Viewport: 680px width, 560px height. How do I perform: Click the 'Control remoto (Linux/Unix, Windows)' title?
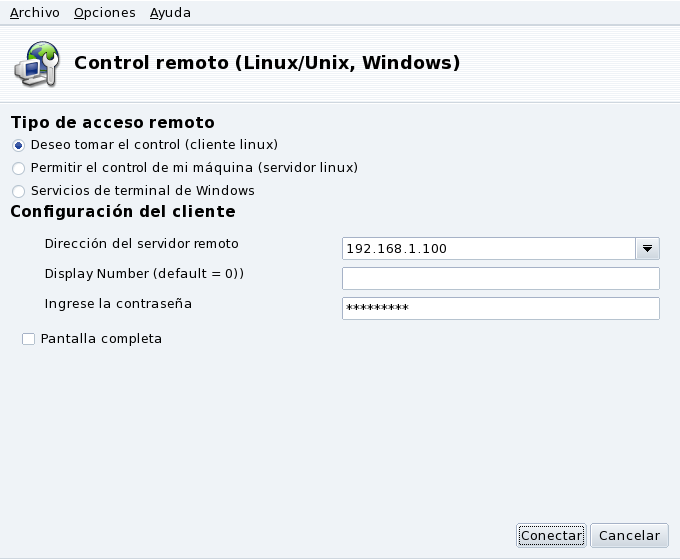[267, 63]
